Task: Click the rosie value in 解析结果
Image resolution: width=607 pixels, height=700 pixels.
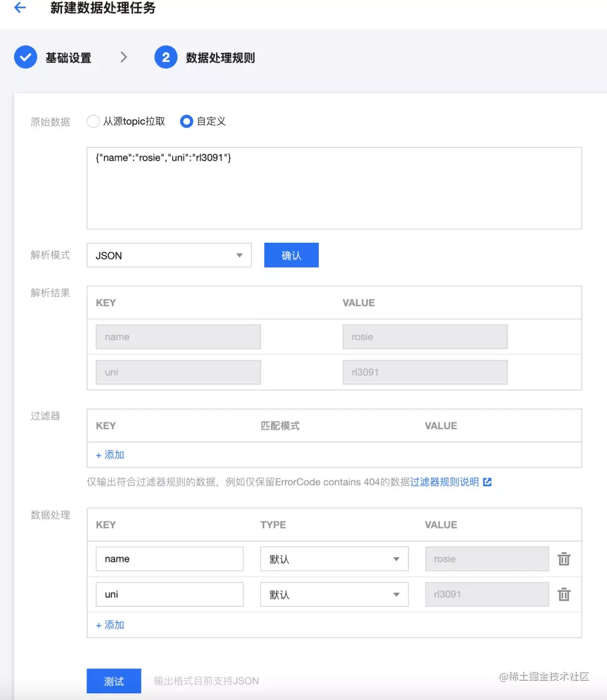Action: [425, 337]
